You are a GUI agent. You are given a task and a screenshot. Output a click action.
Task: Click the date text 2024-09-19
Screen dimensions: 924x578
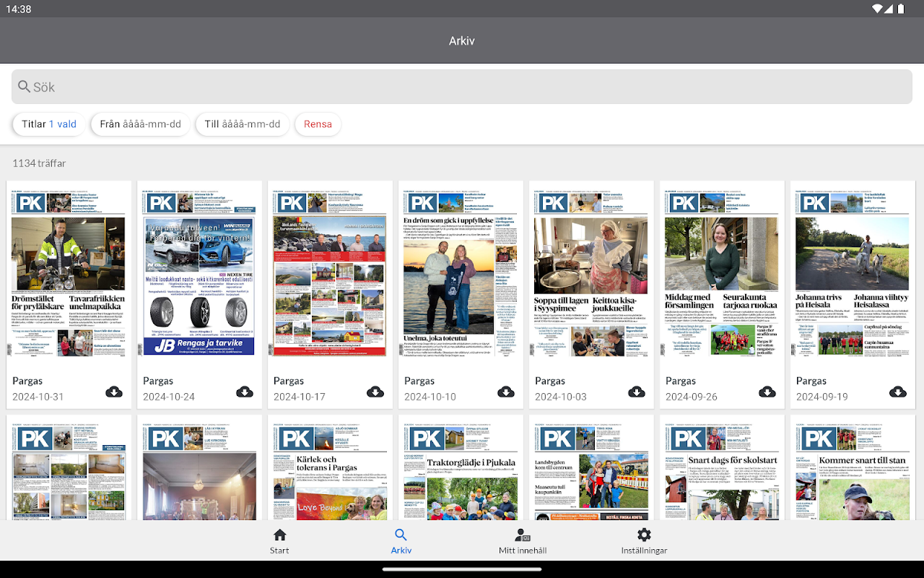[822, 397]
